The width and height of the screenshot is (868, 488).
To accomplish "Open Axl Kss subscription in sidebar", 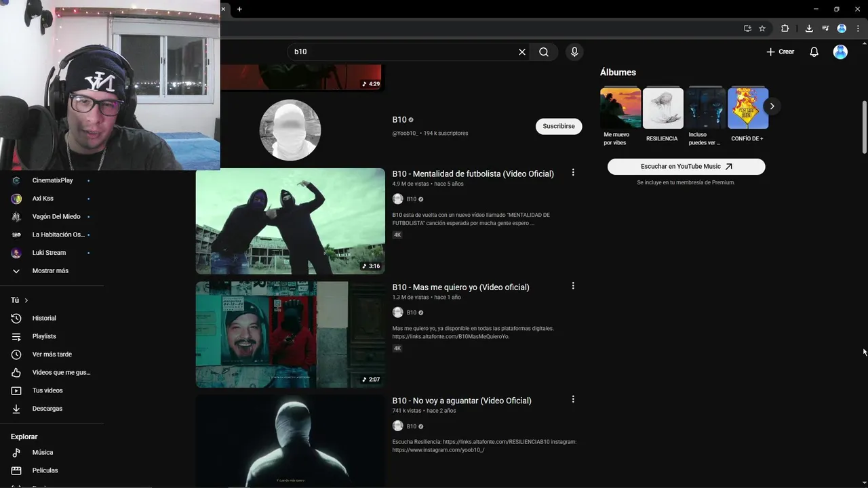I will click(x=52, y=199).
